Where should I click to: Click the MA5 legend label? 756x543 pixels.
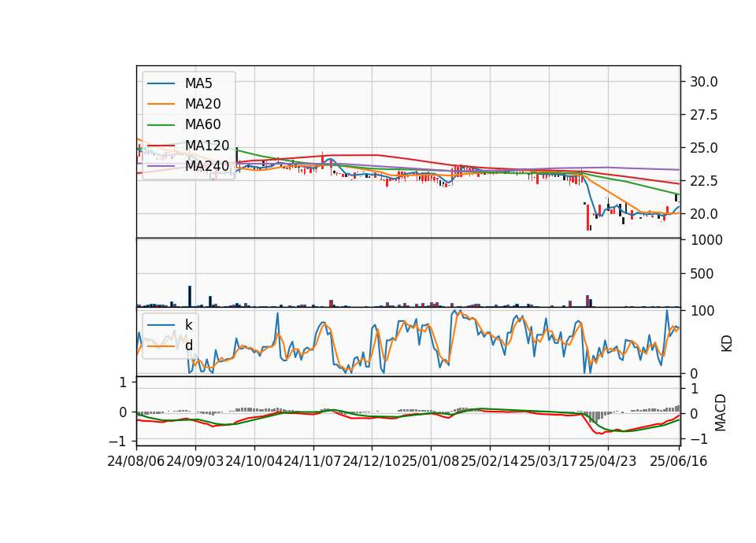point(198,83)
